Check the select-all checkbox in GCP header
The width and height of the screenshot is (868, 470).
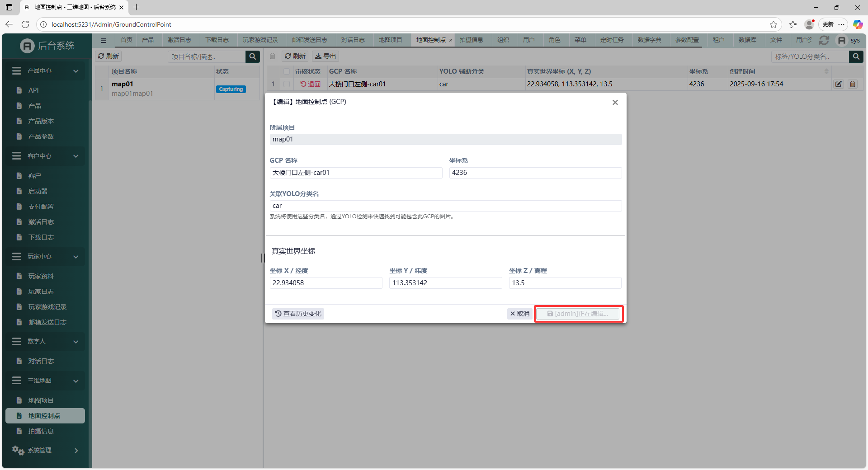(287, 71)
